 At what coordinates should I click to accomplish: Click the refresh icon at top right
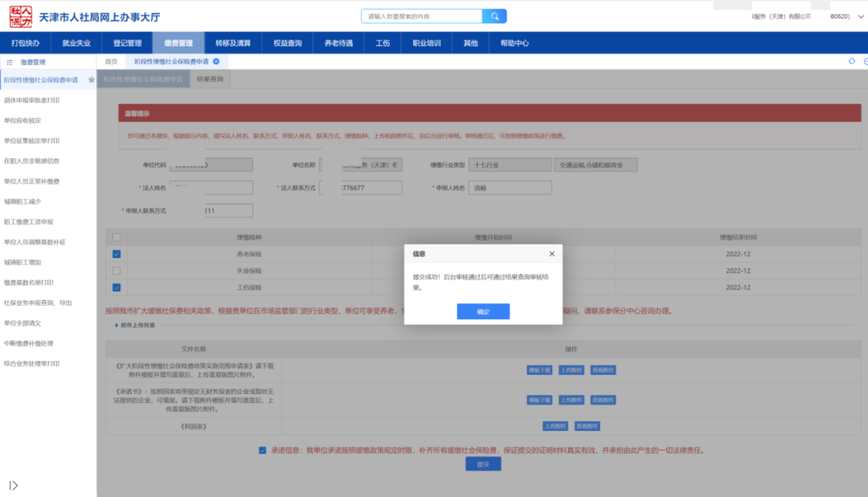click(x=851, y=61)
